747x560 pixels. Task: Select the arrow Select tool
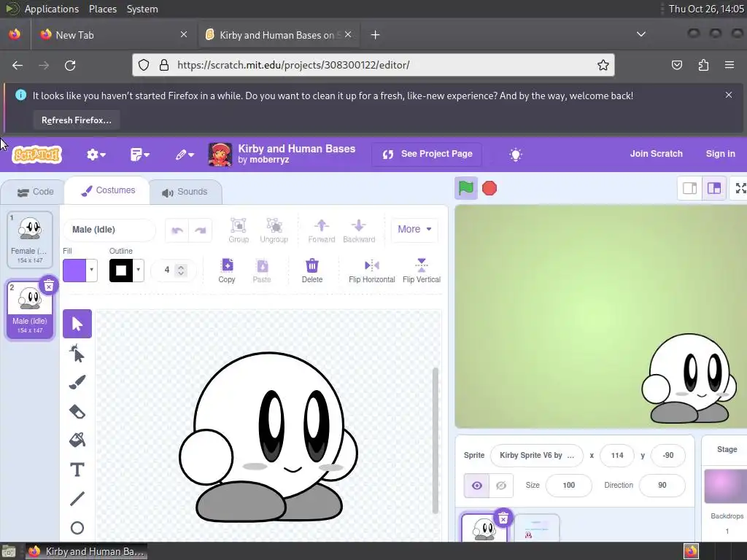point(77,324)
